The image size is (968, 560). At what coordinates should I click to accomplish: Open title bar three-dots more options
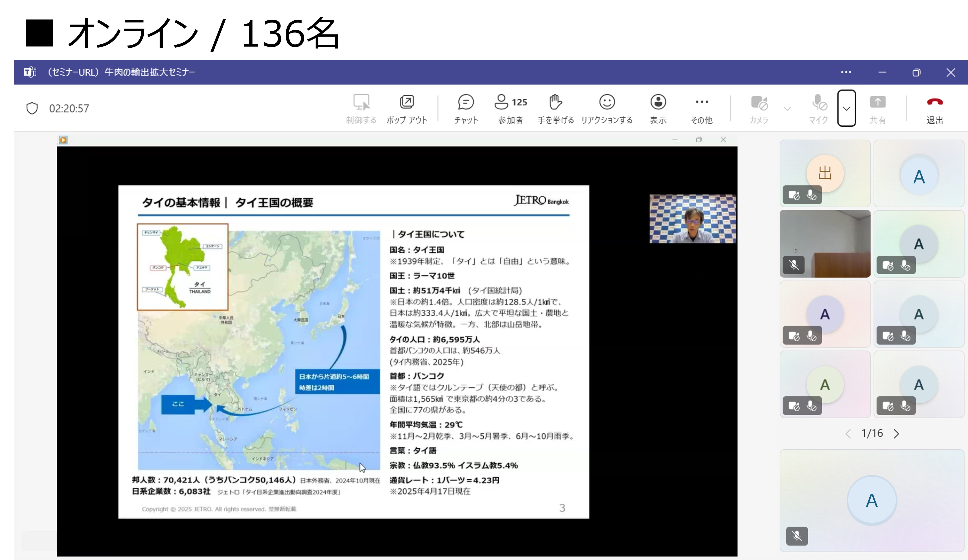pos(846,72)
